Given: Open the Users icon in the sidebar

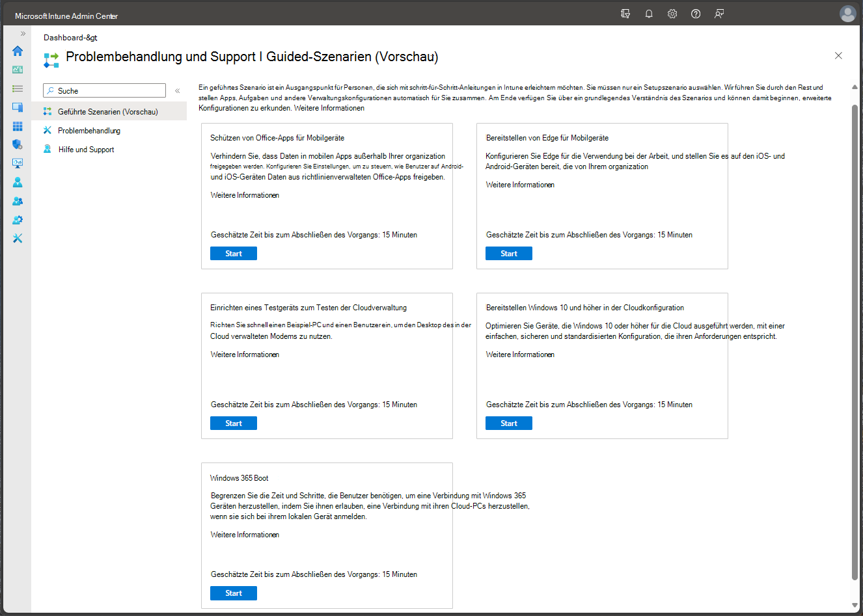Looking at the screenshot, I should (18, 182).
